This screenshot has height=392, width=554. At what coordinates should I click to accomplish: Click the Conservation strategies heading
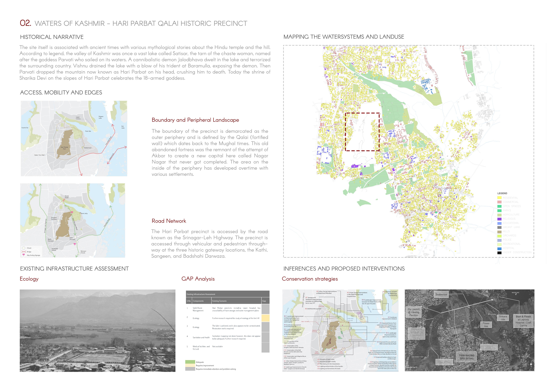pos(310,279)
